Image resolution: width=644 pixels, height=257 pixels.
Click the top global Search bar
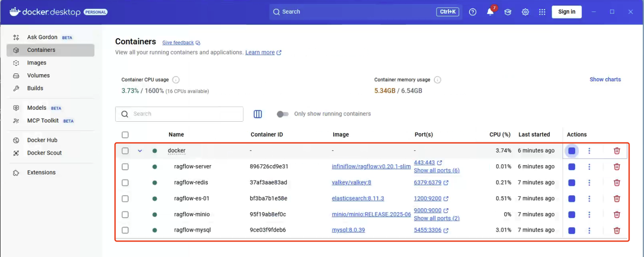(366, 12)
